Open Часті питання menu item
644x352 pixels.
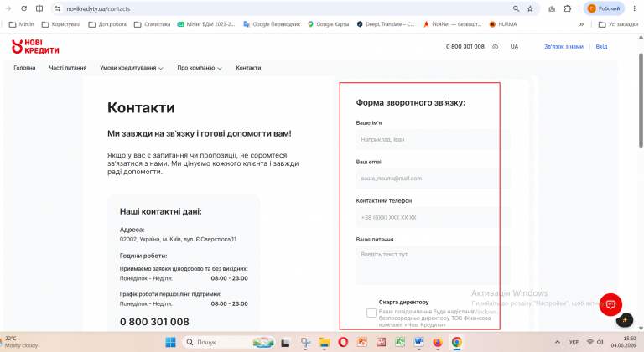[x=68, y=68]
